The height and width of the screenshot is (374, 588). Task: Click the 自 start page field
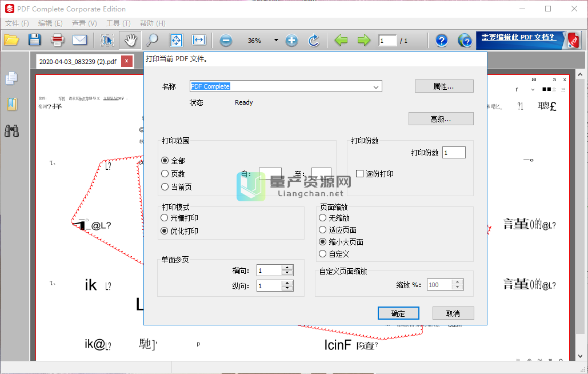point(270,173)
